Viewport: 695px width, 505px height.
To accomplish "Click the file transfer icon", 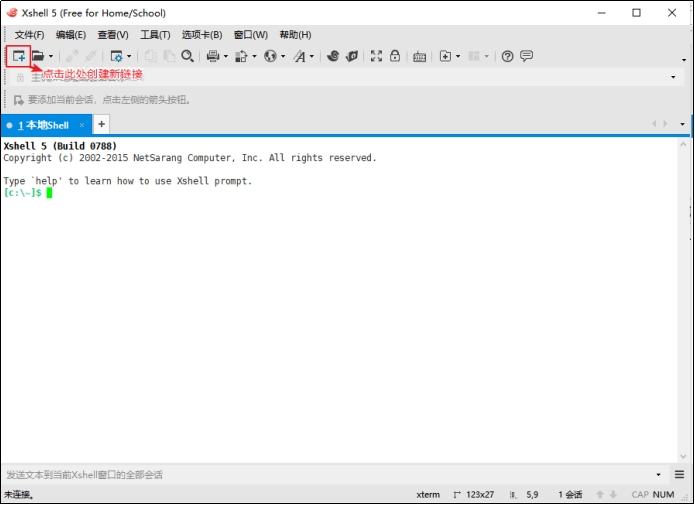I will click(242, 56).
